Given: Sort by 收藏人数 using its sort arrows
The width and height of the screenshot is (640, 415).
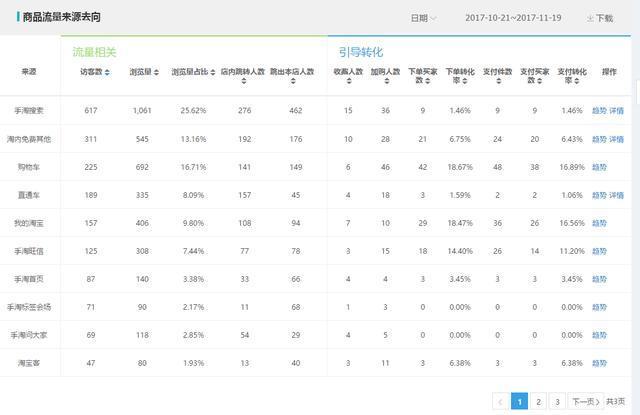Looking at the screenshot, I should tap(349, 81).
